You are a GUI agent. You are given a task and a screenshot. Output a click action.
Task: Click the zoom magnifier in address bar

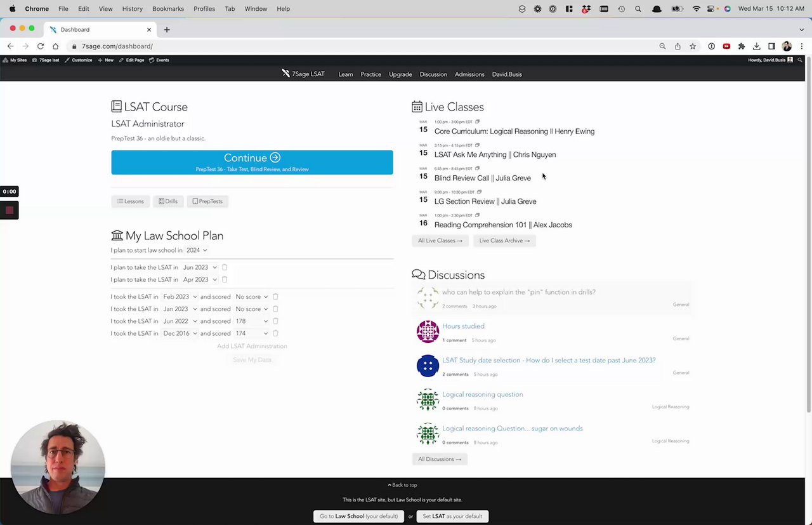coord(662,46)
